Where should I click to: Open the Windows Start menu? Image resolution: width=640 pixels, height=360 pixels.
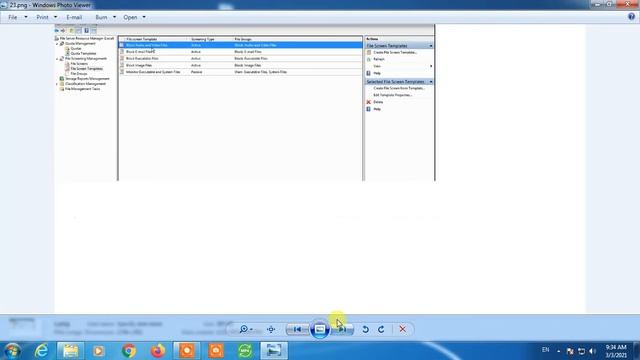click(x=12, y=351)
